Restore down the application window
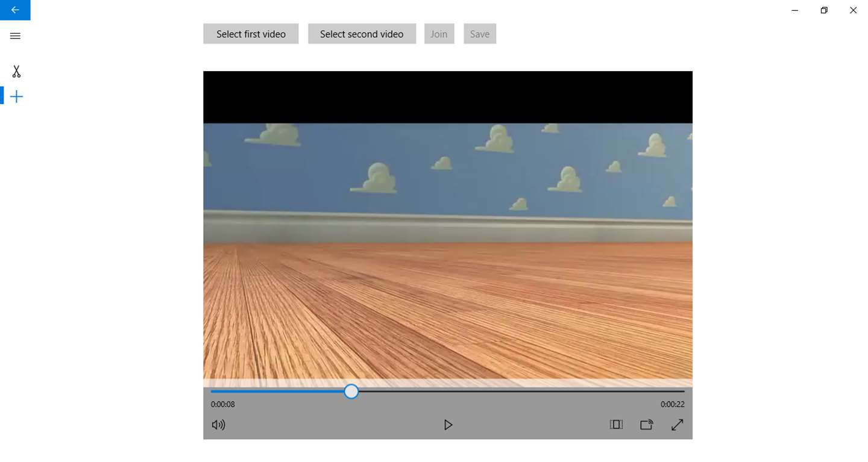The height and width of the screenshot is (462, 868). (824, 10)
